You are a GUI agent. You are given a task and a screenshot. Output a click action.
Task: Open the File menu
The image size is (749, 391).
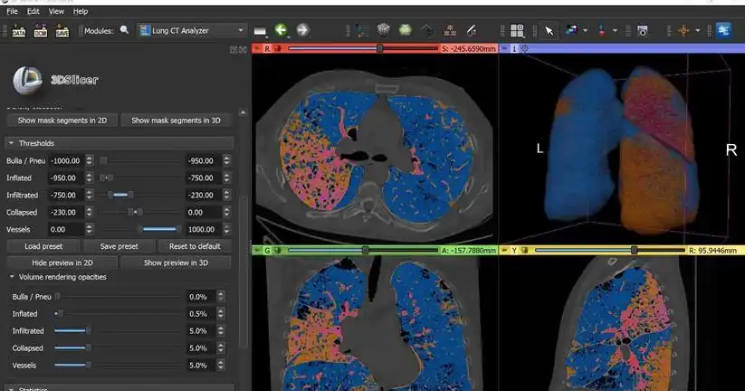coord(12,11)
